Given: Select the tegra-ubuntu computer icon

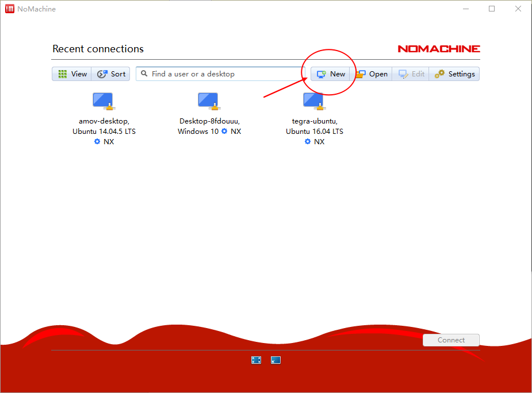Looking at the screenshot, I should 314,101.
